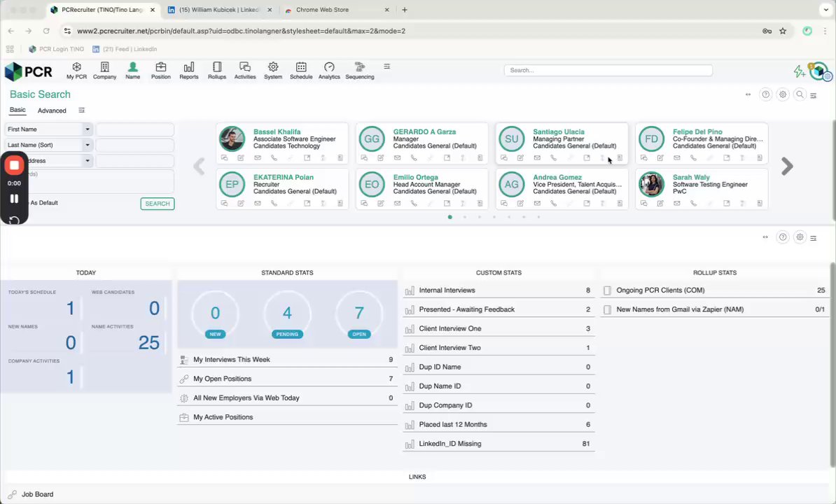Screen dimensions: 836x504
Task: Open Basic Search help question icon
Action: 765,94
